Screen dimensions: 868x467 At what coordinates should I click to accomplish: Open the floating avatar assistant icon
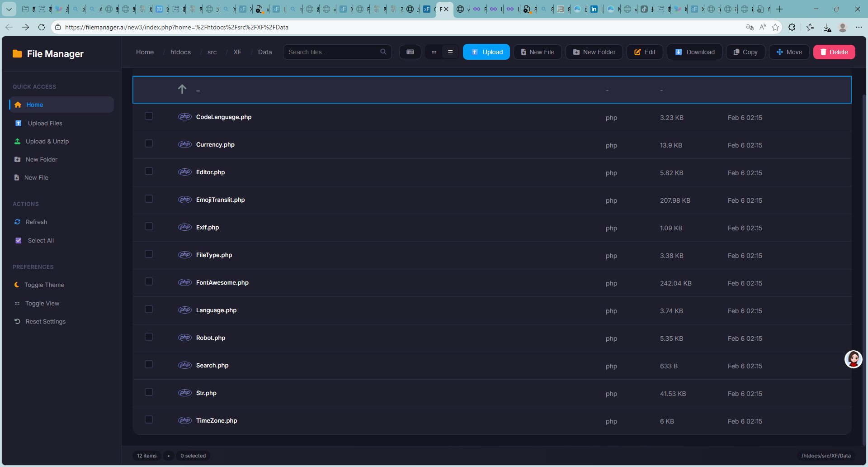[853, 359]
